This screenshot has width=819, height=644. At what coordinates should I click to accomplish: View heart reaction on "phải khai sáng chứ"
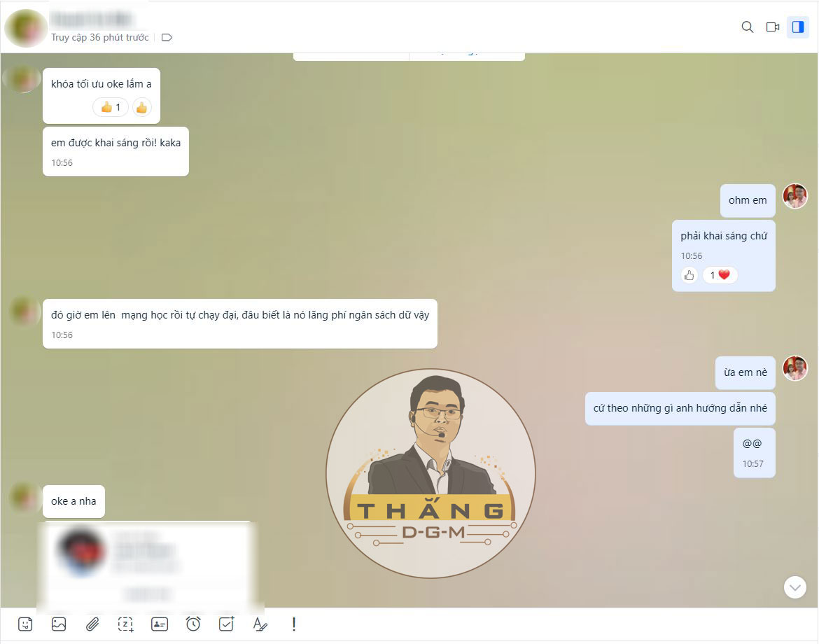(720, 275)
